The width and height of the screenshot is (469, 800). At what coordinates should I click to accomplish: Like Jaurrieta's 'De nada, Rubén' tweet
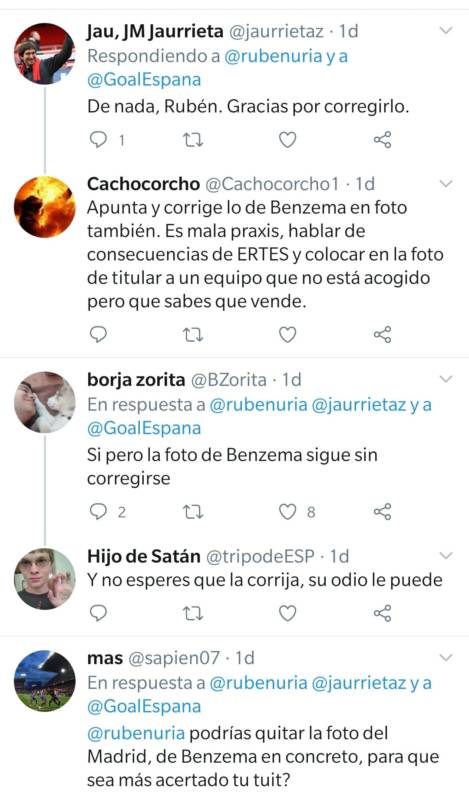[287, 139]
